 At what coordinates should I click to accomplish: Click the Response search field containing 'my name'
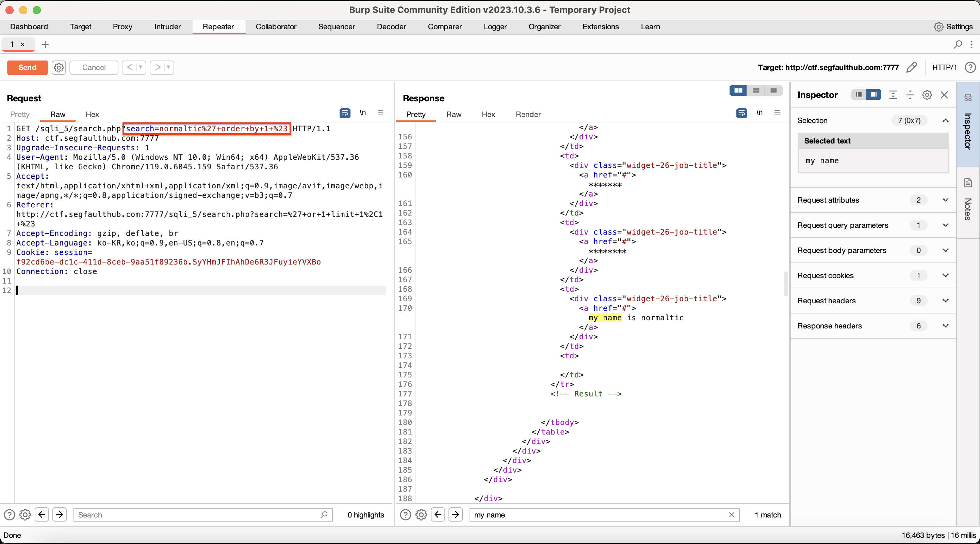604,515
